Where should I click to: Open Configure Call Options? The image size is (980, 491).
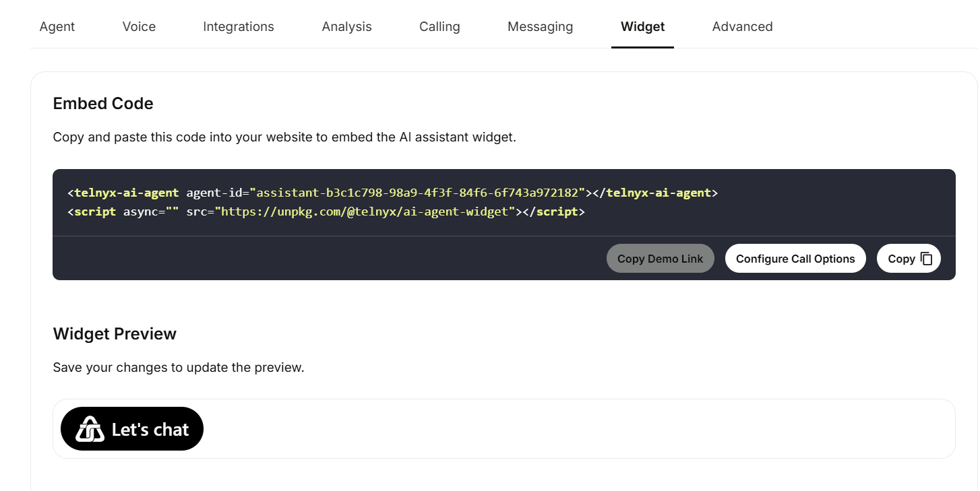click(795, 258)
